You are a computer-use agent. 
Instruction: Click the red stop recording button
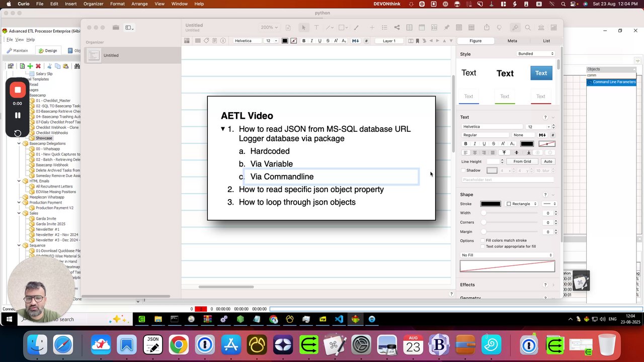point(18,90)
